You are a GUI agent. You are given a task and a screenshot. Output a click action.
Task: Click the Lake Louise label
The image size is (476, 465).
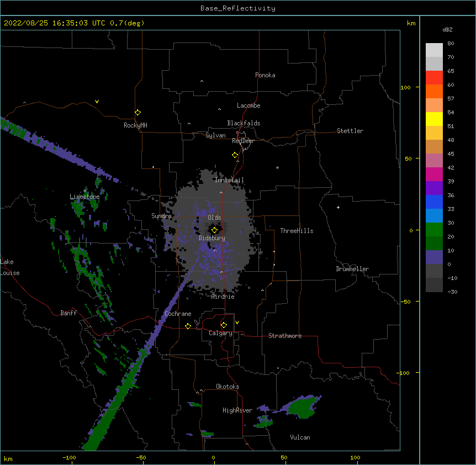click(10, 267)
